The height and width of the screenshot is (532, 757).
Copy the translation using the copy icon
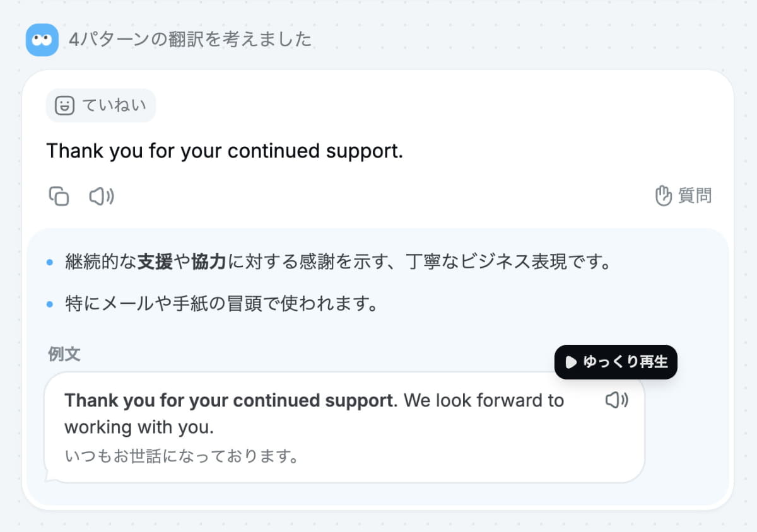(x=59, y=196)
